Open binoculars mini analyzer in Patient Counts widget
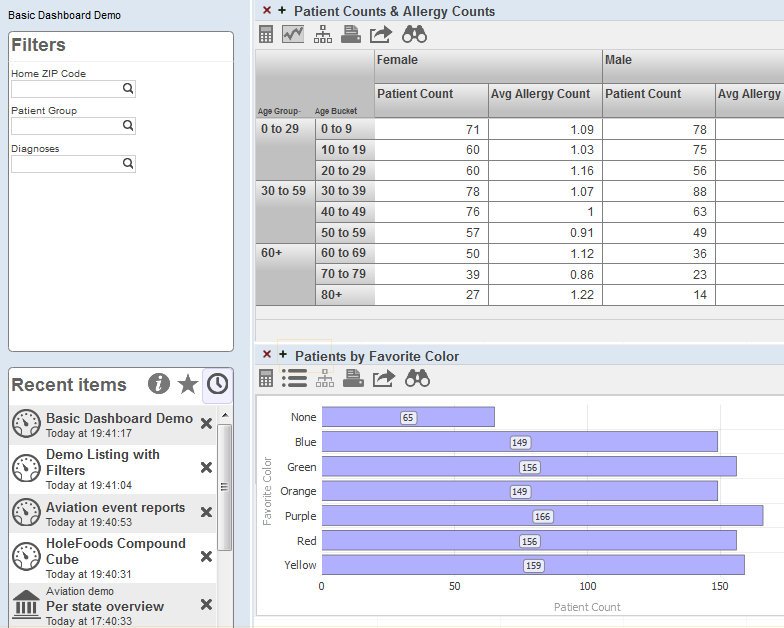This screenshot has width=784, height=628. click(x=414, y=34)
